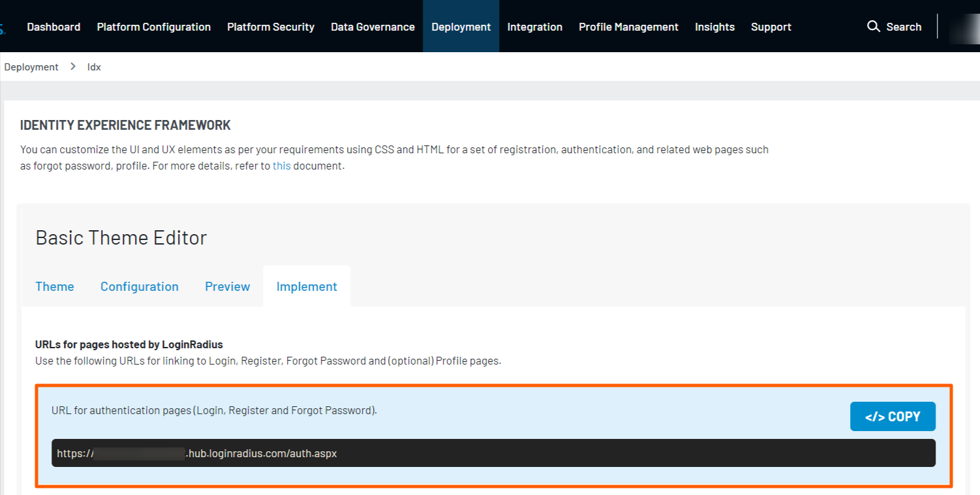Click the search magnifier icon
This screenshot has width=980, height=495.
pos(873,27)
